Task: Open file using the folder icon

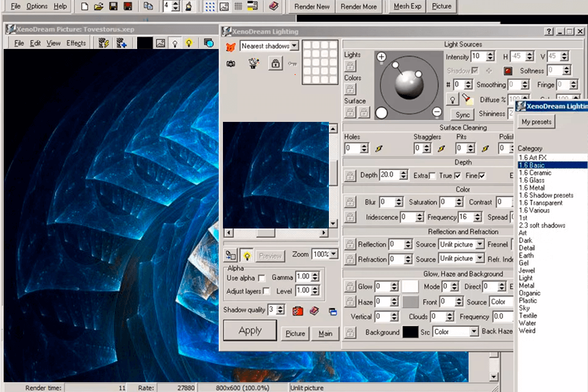Action: click(x=98, y=7)
